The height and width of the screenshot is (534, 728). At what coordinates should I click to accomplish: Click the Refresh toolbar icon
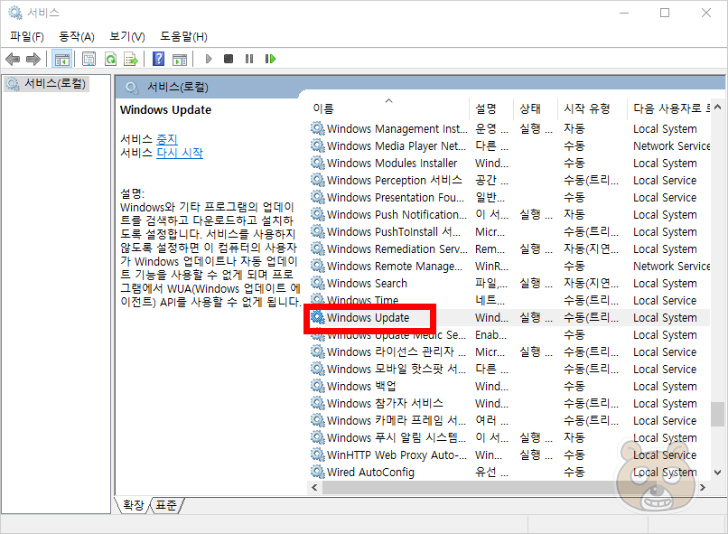click(110, 59)
